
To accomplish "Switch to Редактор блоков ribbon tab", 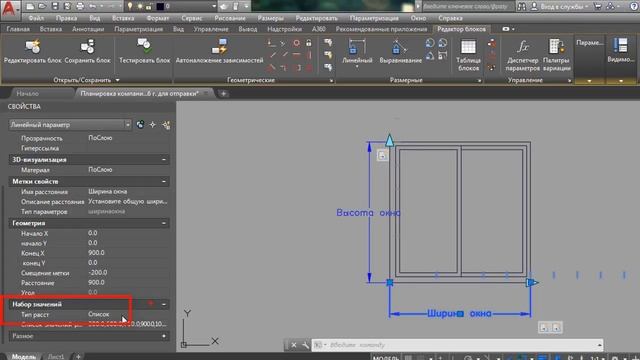I will tap(461, 29).
